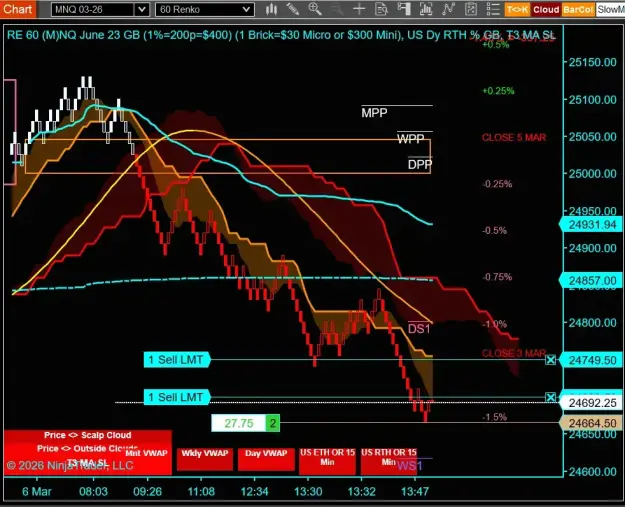Click the DS1 support label

click(x=419, y=328)
